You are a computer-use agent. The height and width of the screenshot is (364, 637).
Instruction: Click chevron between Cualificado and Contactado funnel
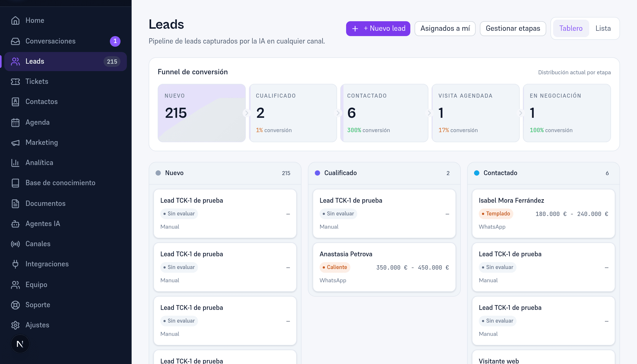pyautogui.click(x=338, y=113)
